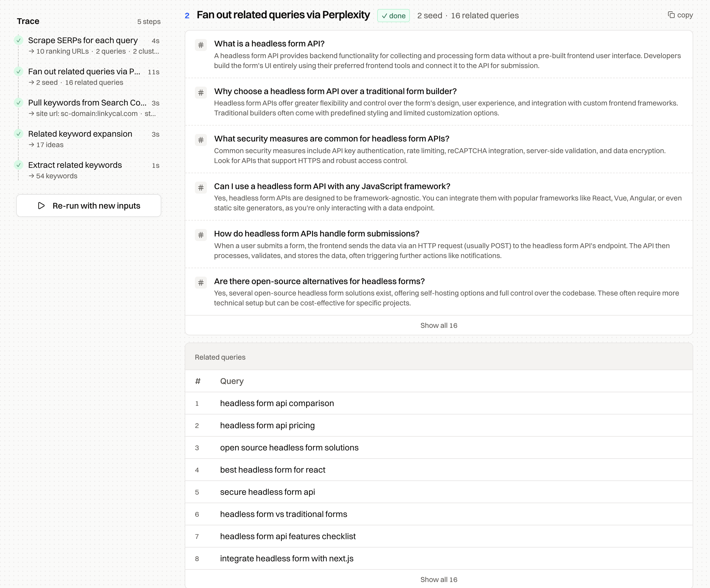The width and height of the screenshot is (710, 588).
Task: Click the play icon in Re-run button
Action: (x=41, y=206)
